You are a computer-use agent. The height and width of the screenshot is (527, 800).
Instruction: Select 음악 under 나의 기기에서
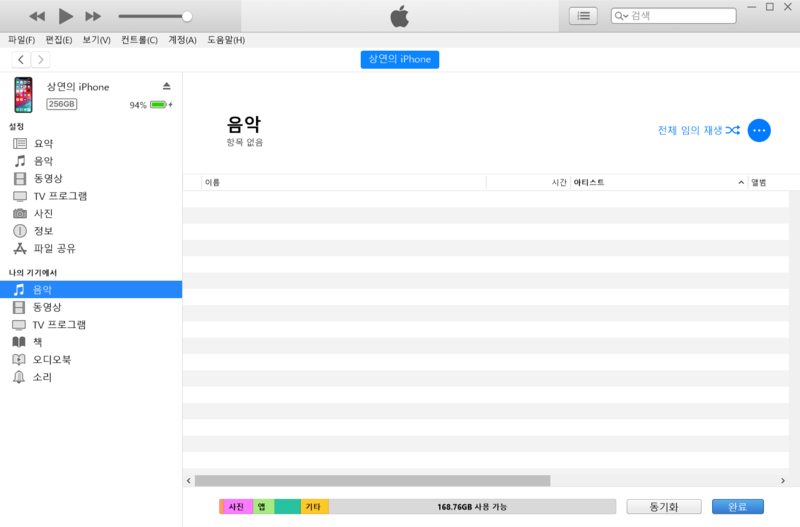tap(91, 289)
